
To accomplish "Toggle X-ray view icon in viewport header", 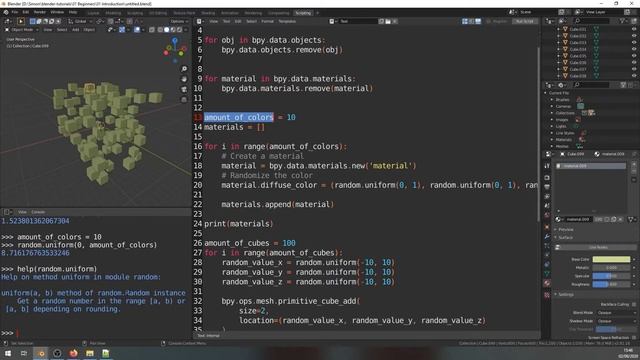I will (152, 30).
